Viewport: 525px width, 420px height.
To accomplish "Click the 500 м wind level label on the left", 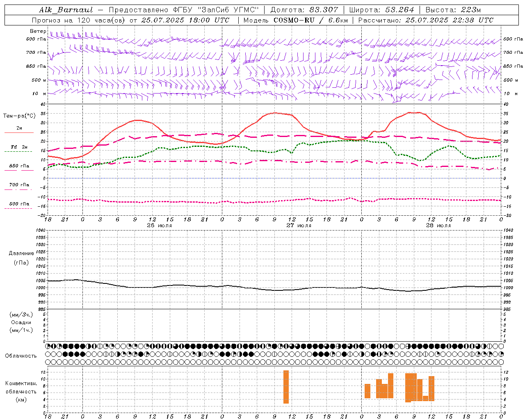I will coord(39,80).
